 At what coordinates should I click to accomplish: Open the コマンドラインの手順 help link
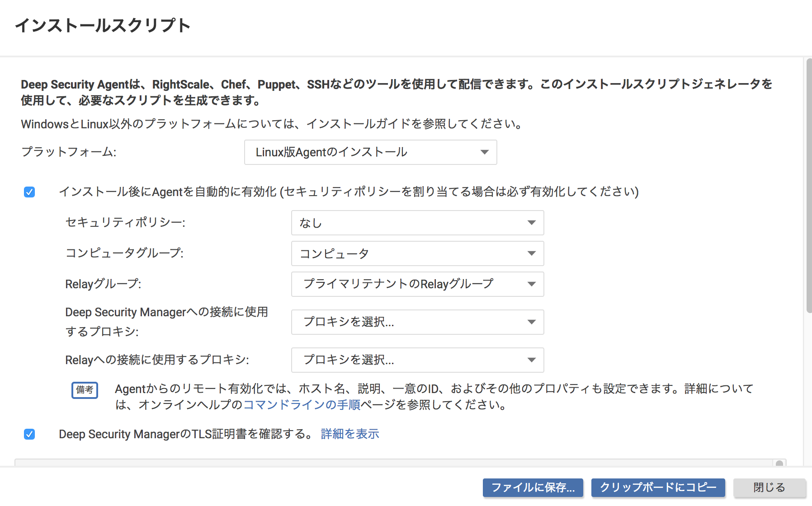click(302, 405)
